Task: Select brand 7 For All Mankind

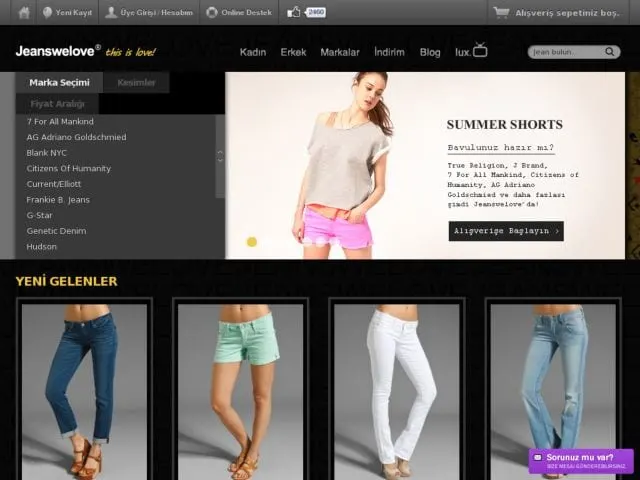Action: coord(60,122)
